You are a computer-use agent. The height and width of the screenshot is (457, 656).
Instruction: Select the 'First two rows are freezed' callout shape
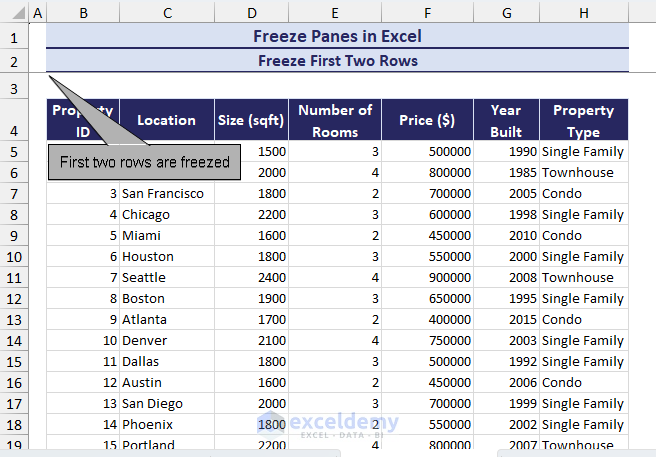144,162
